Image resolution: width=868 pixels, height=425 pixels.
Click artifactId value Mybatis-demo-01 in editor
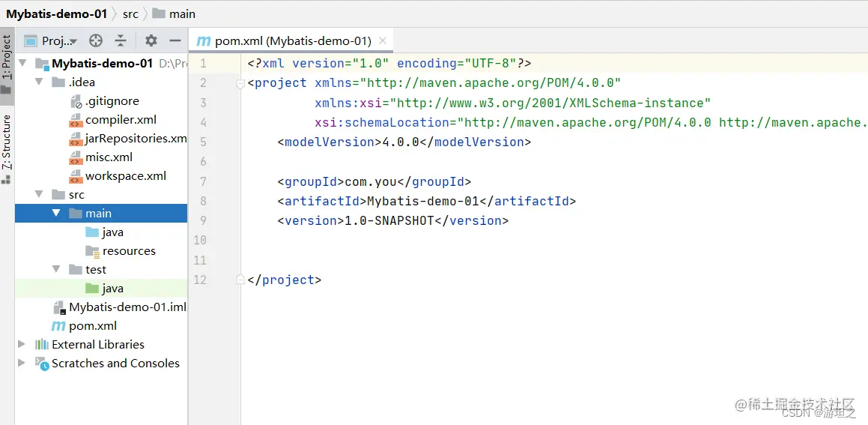point(423,201)
